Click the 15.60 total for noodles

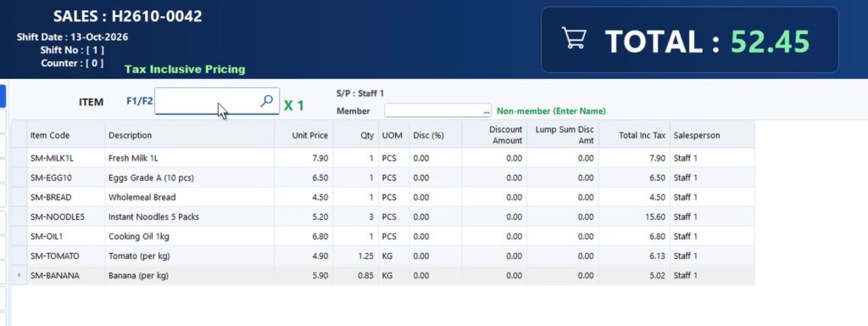(634, 216)
